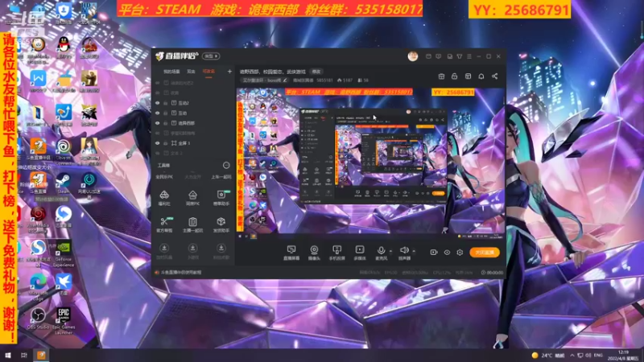Toggle preview eye icon in bottom bar

coord(447,253)
